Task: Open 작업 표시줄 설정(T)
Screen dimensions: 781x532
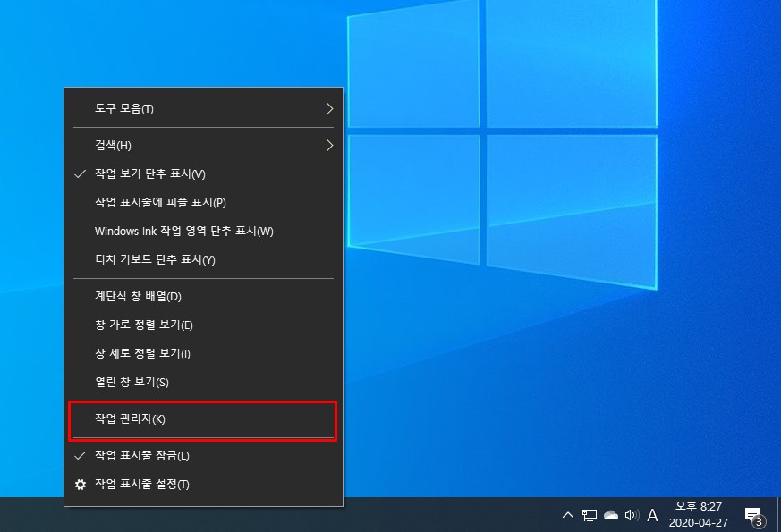Action: (203, 485)
